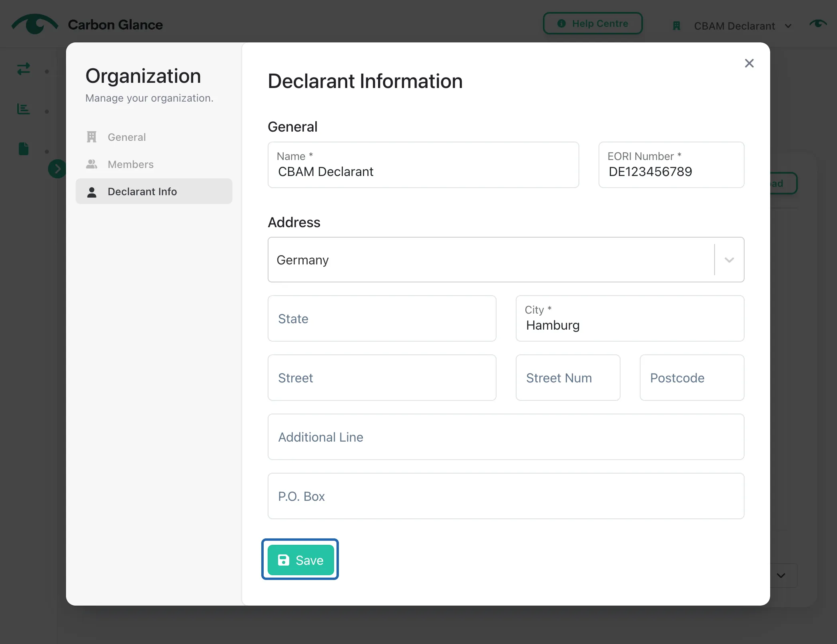Expand the sidebar with the green arrow

click(x=57, y=169)
